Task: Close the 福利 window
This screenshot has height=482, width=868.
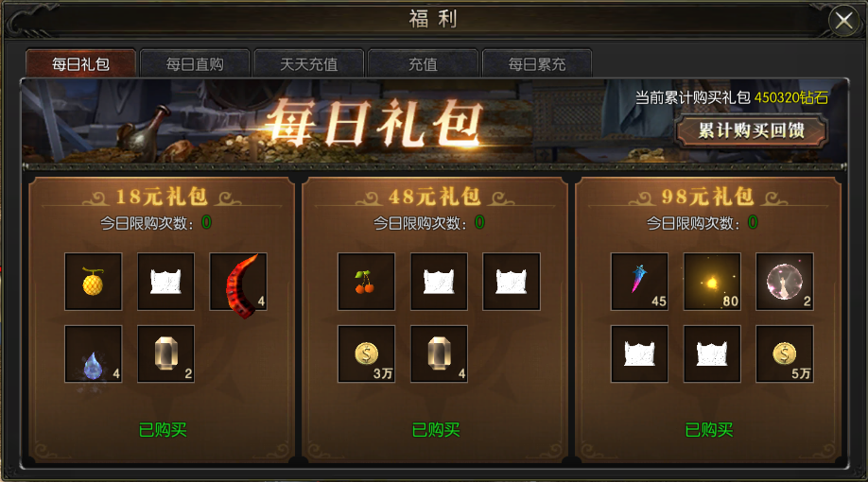Action: point(843,21)
